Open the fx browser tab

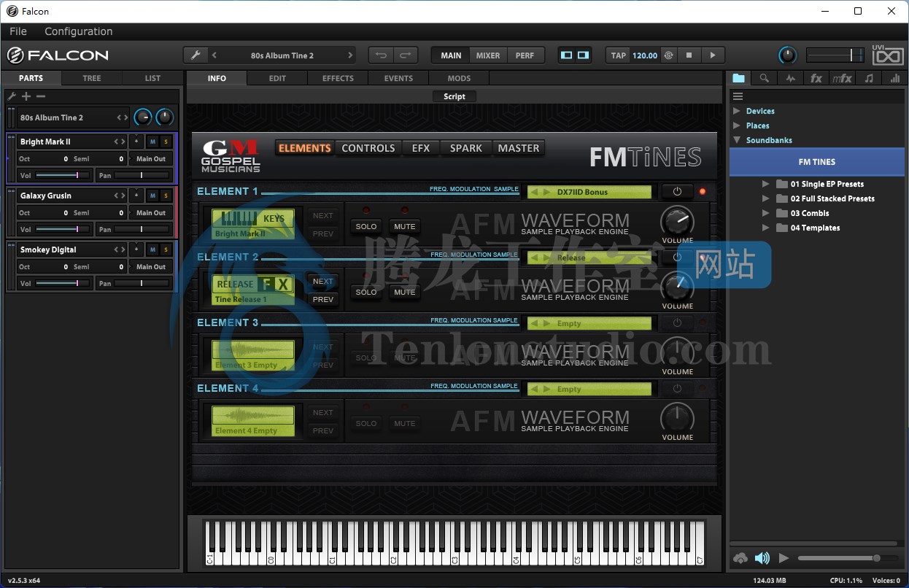[816, 78]
